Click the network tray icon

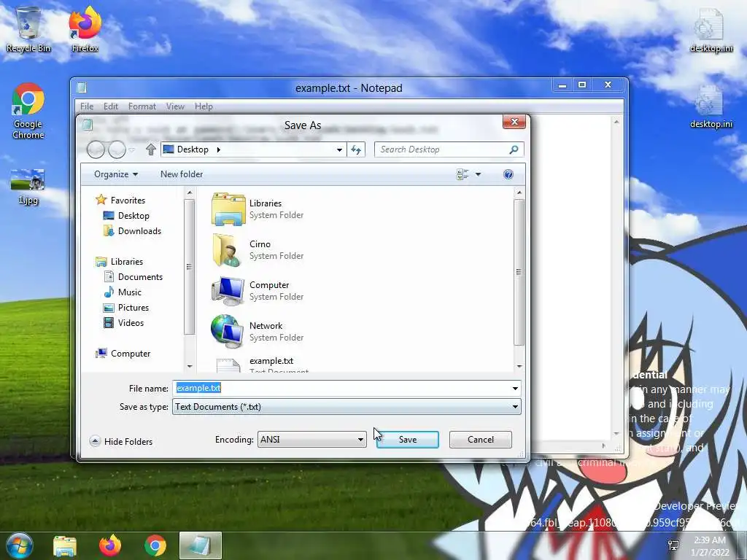point(673,545)
